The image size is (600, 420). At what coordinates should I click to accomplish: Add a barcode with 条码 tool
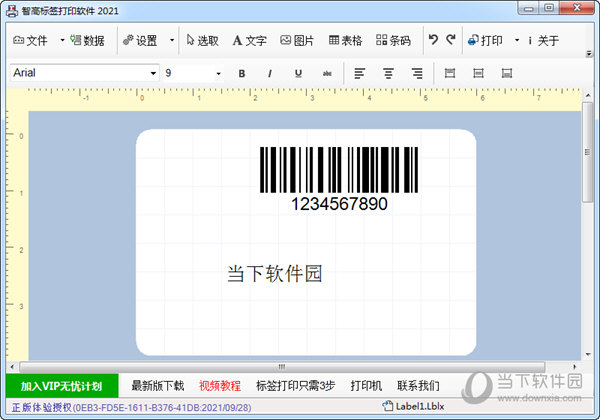[393, 40]
